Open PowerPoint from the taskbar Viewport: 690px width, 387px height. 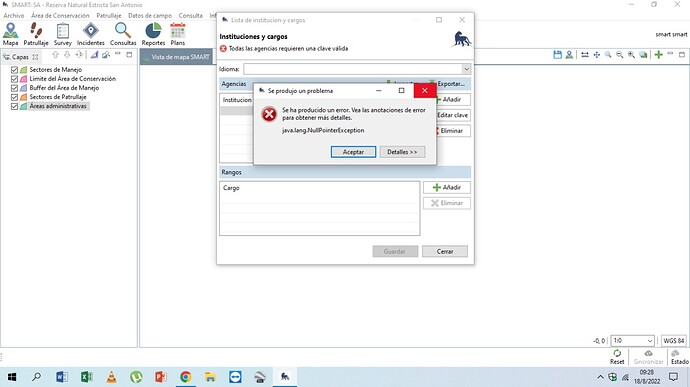pyautogui.click(x=161, y=377)
